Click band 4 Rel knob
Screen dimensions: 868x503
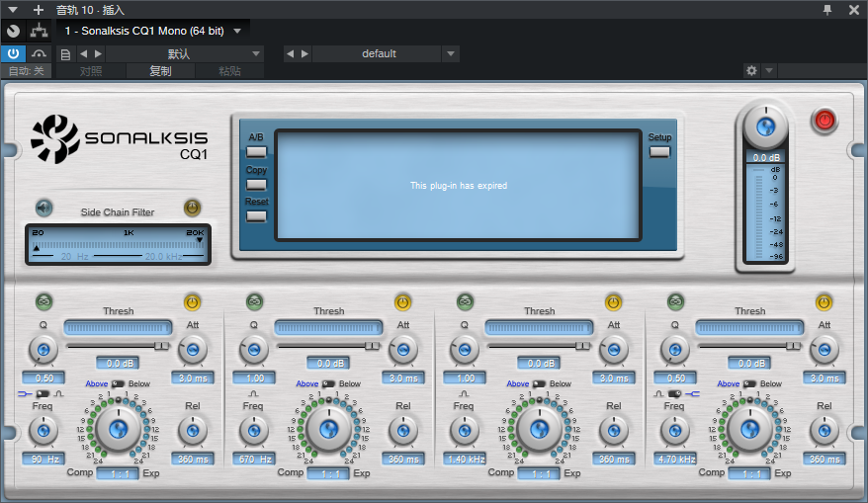point(825,431)
